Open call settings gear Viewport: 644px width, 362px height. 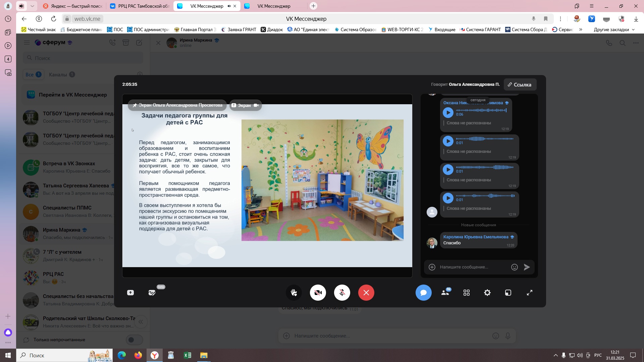tap(487, 293)
